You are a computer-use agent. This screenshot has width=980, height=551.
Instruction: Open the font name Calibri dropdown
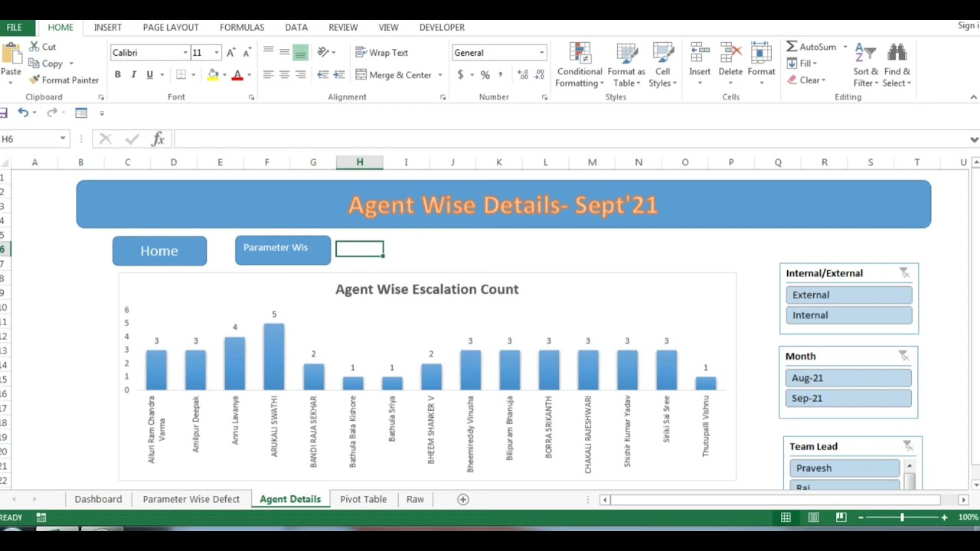(x=185, y=53)
